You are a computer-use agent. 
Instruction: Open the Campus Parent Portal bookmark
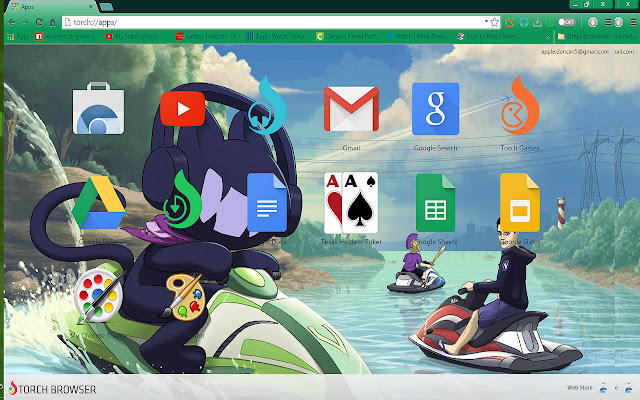coord(348,36)
